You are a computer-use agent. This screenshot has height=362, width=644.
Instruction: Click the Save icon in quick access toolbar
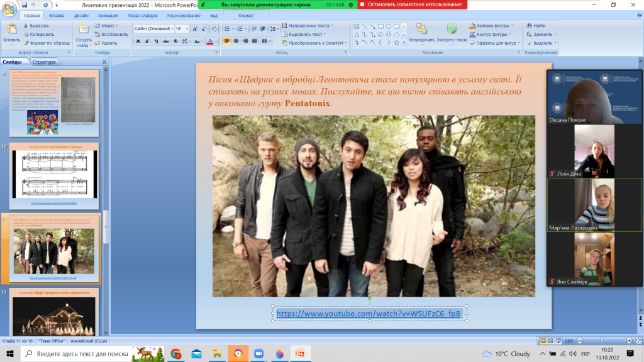pos(24,5)
